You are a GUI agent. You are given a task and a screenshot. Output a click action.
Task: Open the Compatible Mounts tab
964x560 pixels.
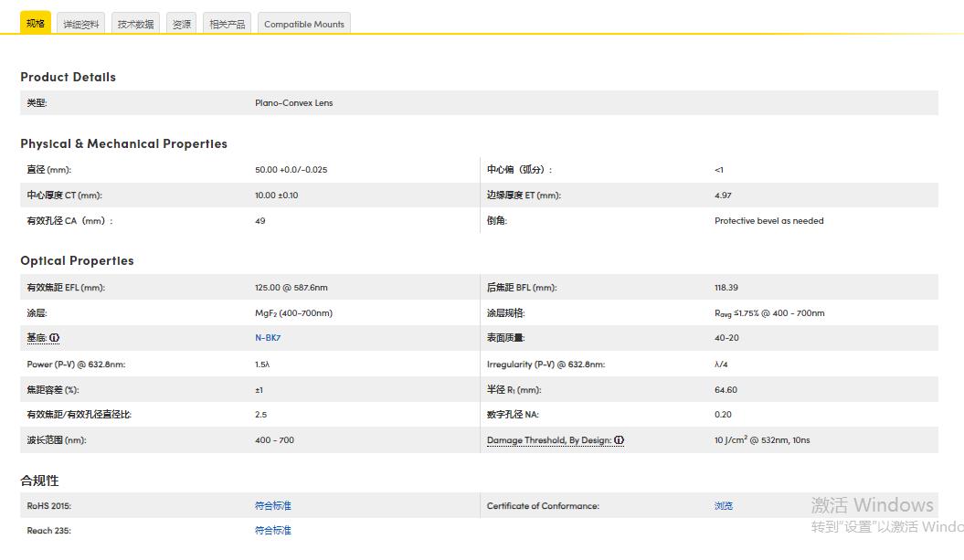304,25
